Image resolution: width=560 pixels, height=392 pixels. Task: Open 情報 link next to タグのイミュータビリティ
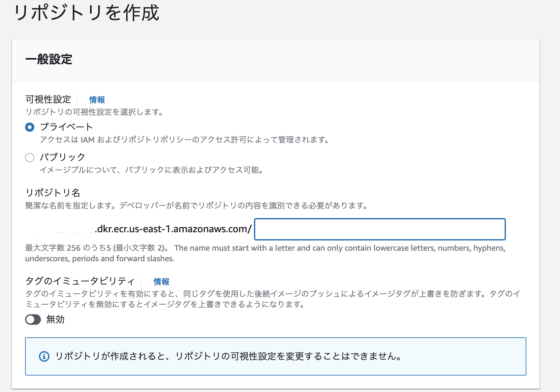pos(161,282)
